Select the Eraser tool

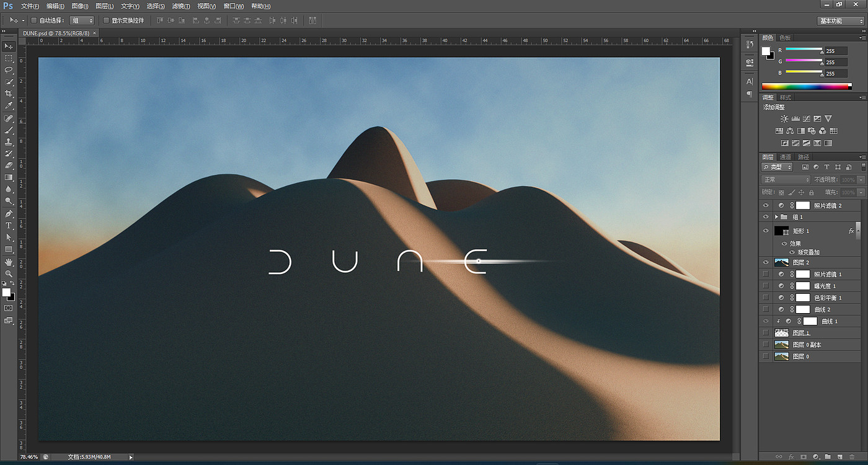point(9,166)
